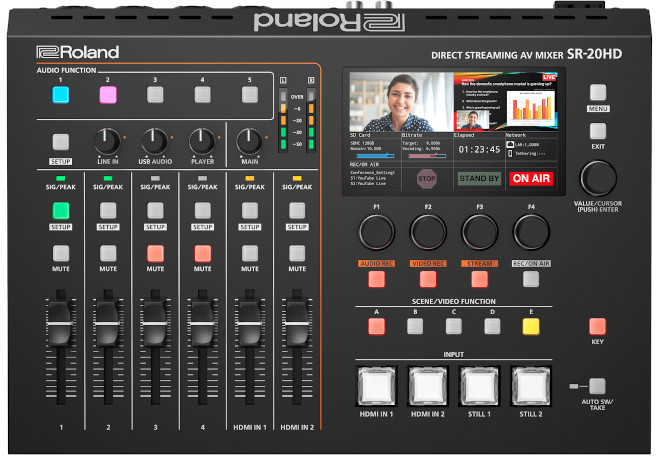Viewport: 660px width, 459px height.
Task: Mute channel 3
Action: [x=155, y=253]
